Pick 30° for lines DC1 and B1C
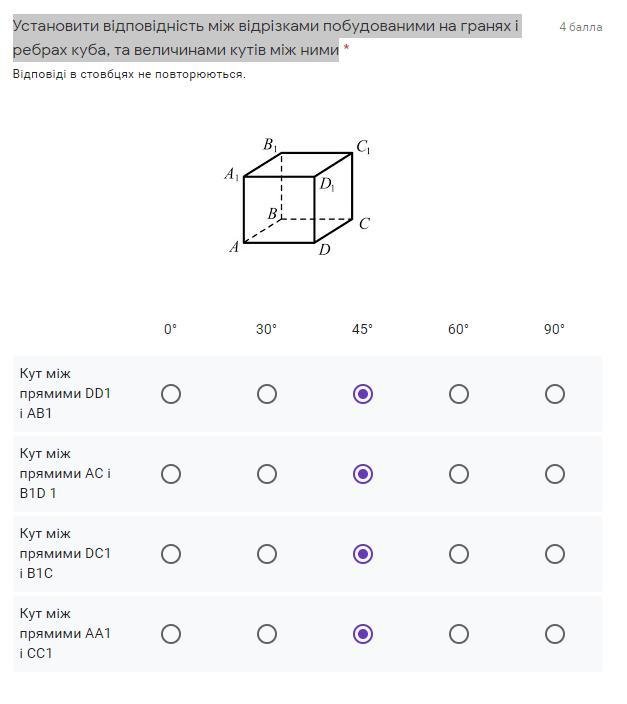 (267, 554)
